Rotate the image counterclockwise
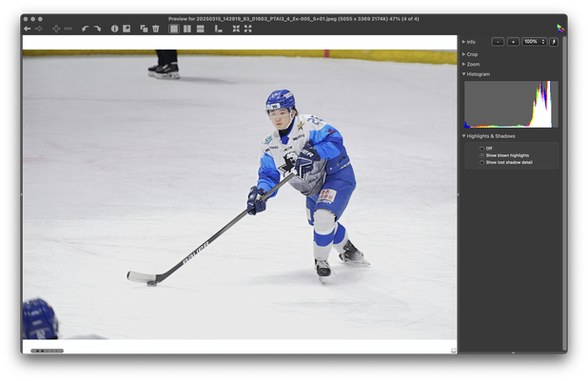The image size is (588, 381). point(85,29)
